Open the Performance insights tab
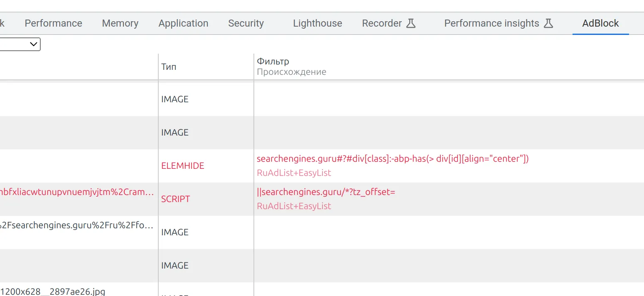 (499, 23)
